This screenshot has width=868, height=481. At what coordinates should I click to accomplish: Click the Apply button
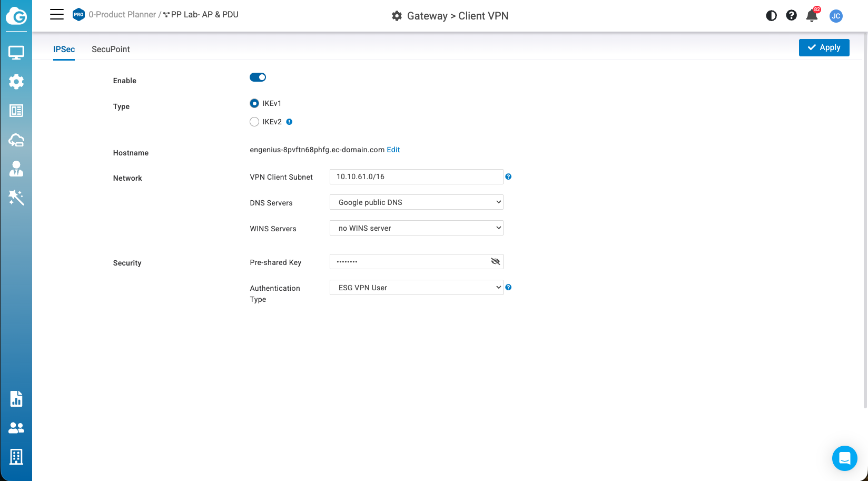pos(824,47)
